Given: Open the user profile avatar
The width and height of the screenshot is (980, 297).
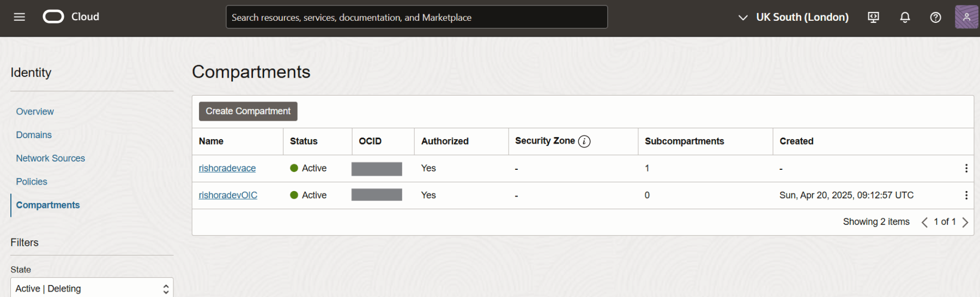Looking at the screenshot, I should coord(966,17).
